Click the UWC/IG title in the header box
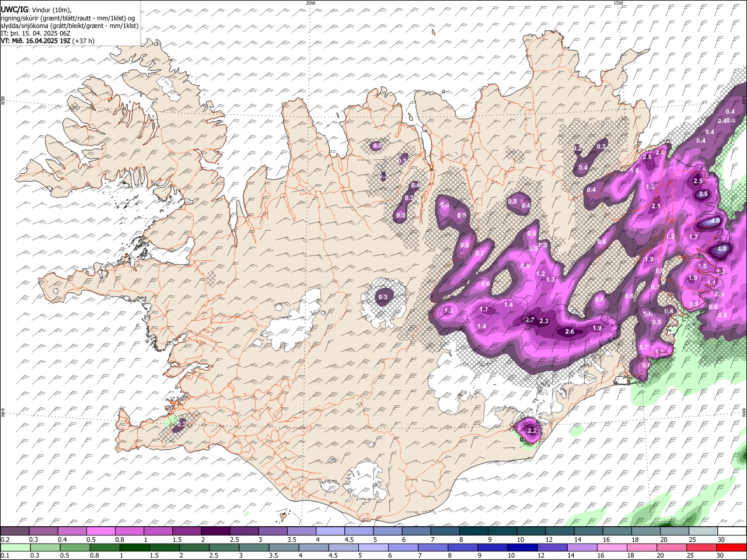This screenshot has width=747, height=560. (x=14, y=9)
